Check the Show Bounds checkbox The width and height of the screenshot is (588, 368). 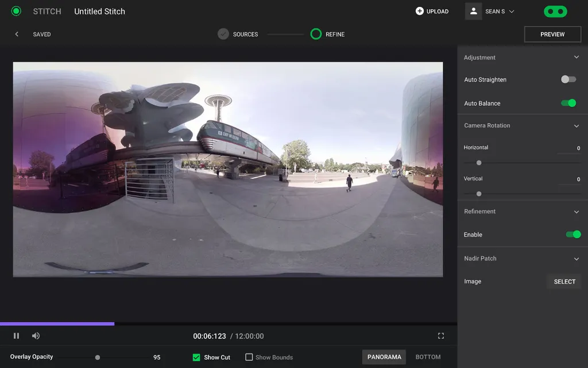click(249, 357)
